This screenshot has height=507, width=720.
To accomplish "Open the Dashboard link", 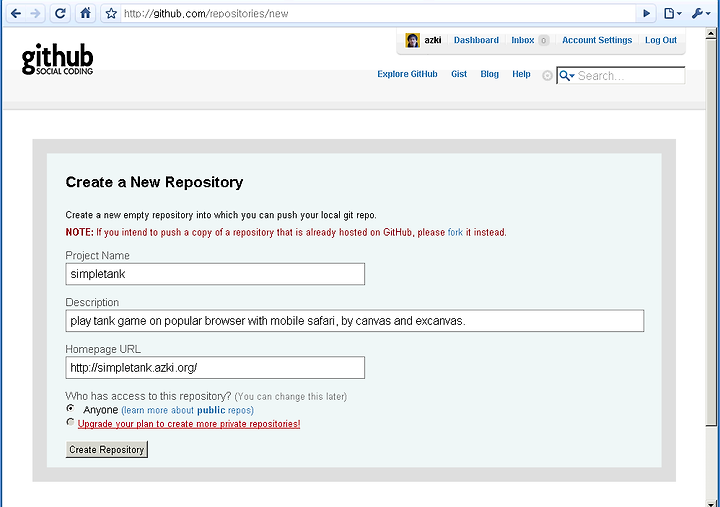I will (476, 40).
